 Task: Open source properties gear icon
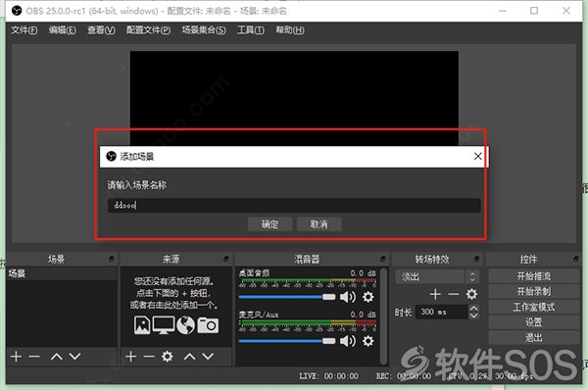(x=168, y=357)
